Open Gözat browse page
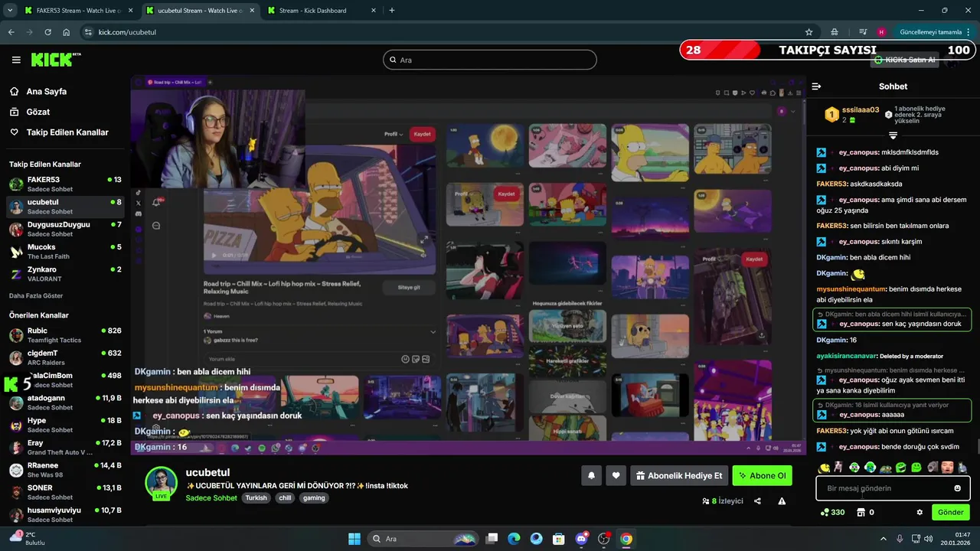Image resolution: width=980 pixels, height=551 pixels. pos(38,112)
